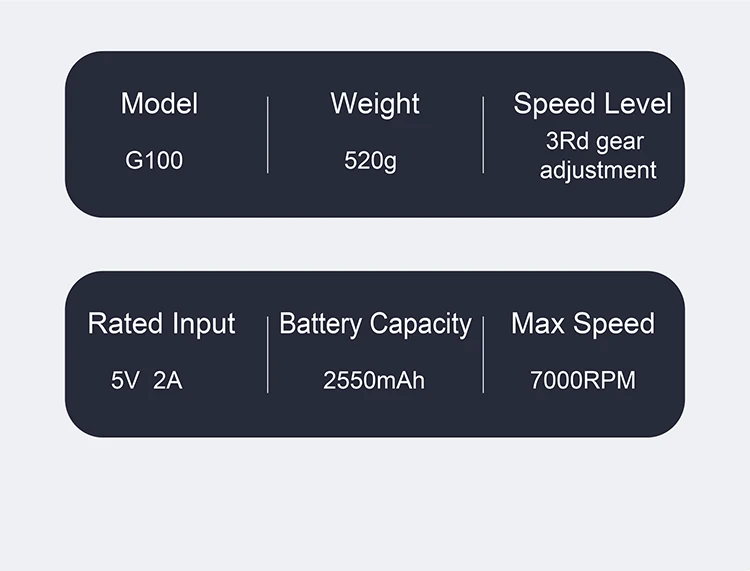Click the Max Speed heading
Viewport: 750px width, 571px height.
582,324
